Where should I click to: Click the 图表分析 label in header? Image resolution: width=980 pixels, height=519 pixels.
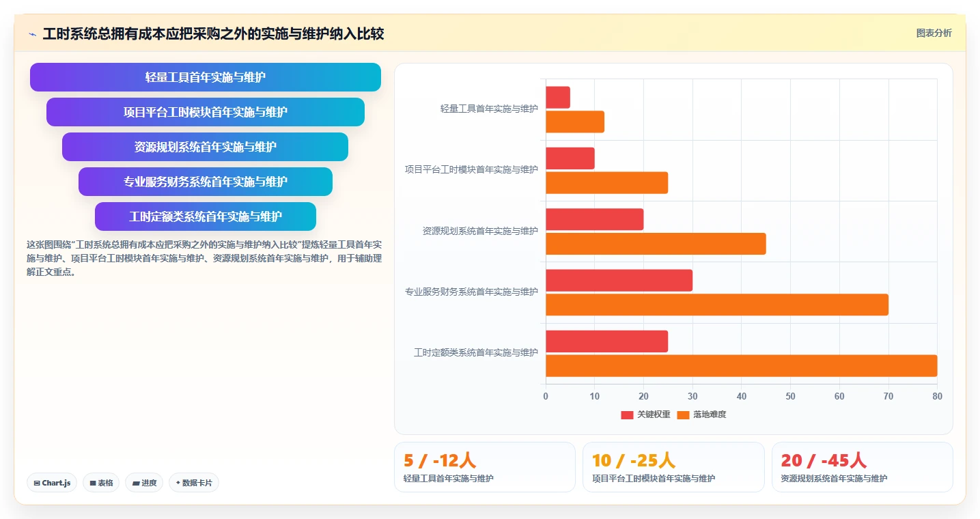934,33
